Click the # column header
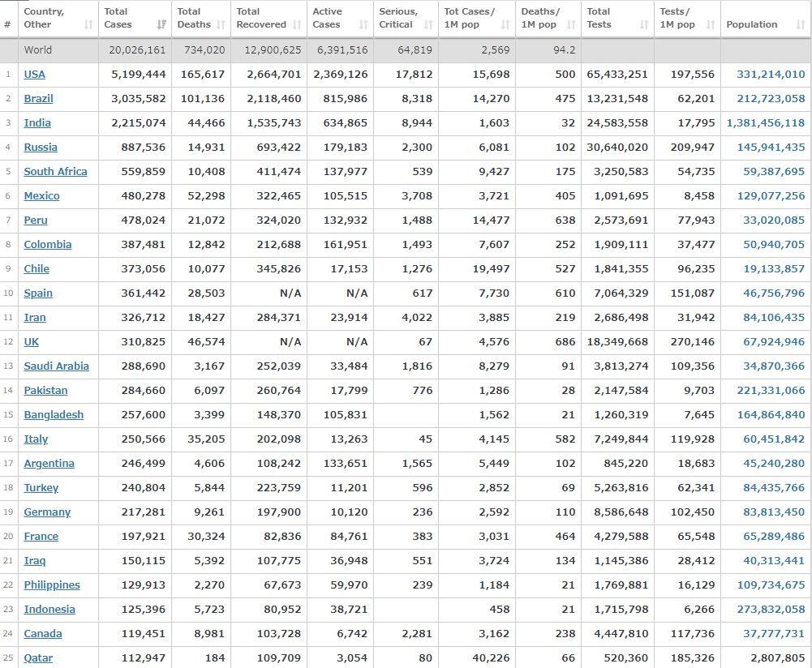The image size is (812, 668). click(x=8, y=24)
